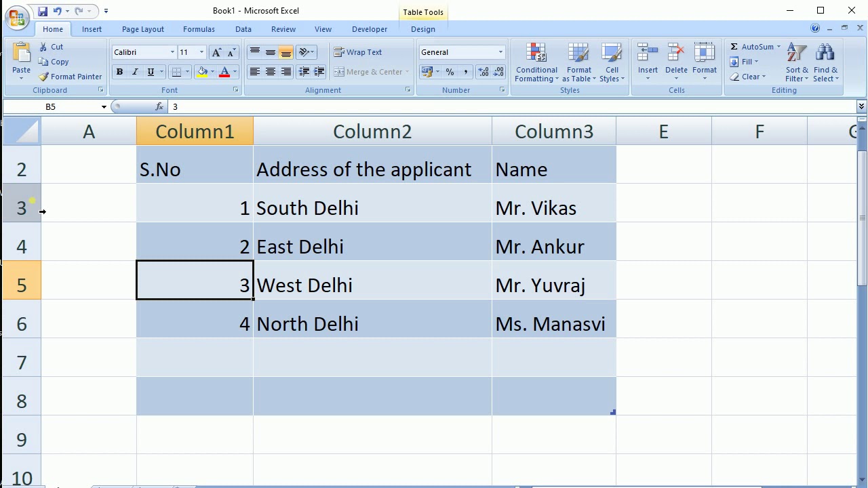Apply borders with the Borders icon
Screen dimensions: 868x488
tap(176, 72)
